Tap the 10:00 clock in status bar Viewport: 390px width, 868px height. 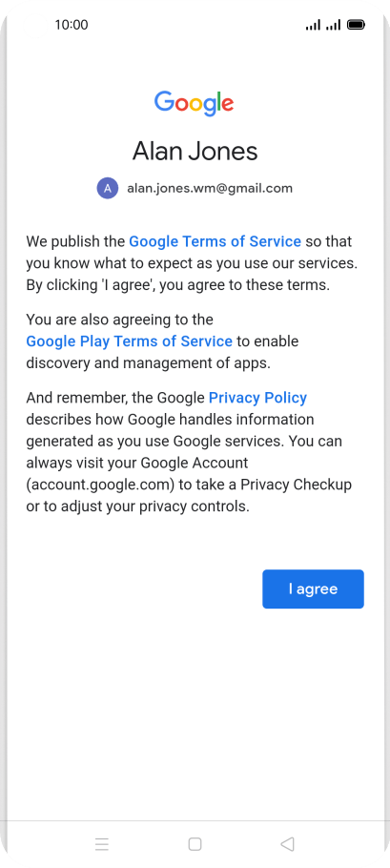[x=72, y=25]
